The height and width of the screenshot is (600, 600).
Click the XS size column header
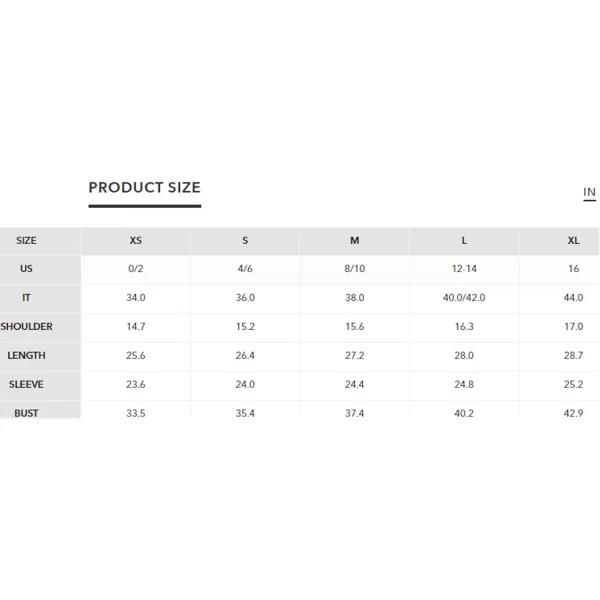(135, 241)
